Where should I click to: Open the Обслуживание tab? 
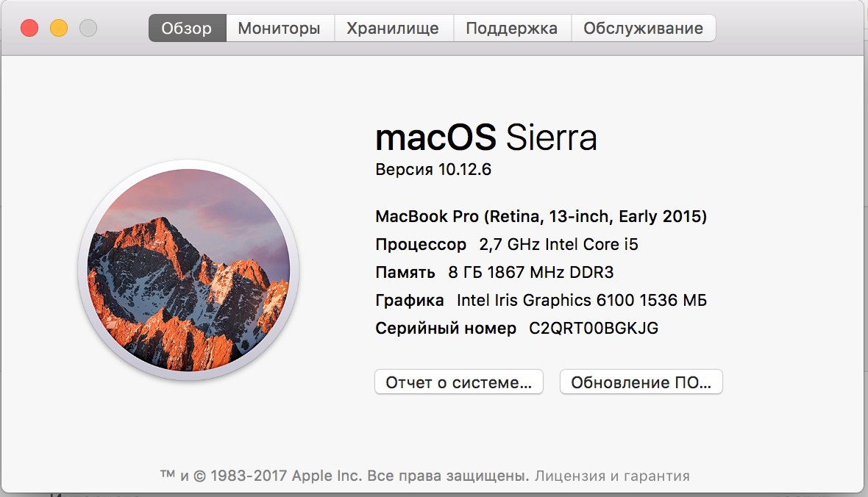pos(643,28)
